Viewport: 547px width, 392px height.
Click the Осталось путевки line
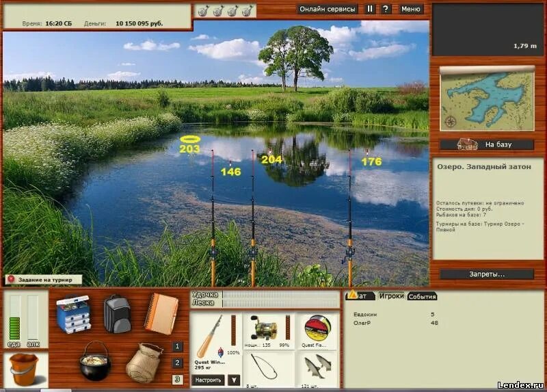coord(480,202)
